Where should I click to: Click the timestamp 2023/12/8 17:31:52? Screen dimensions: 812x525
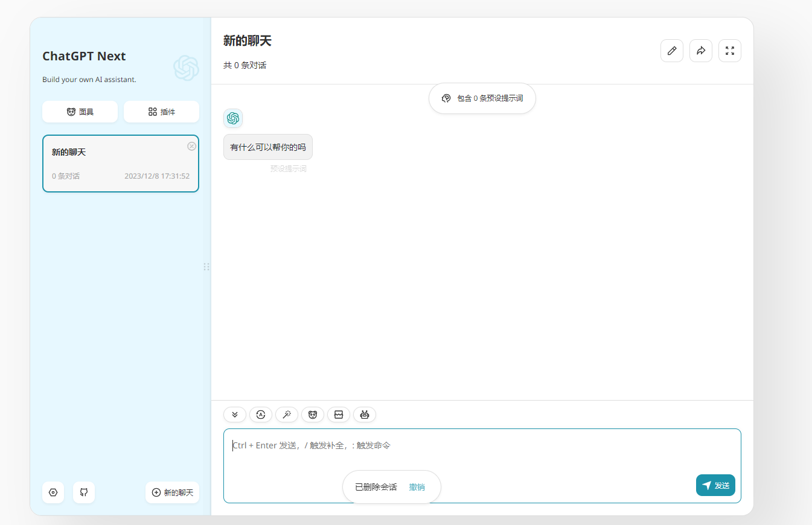point(157,176)
